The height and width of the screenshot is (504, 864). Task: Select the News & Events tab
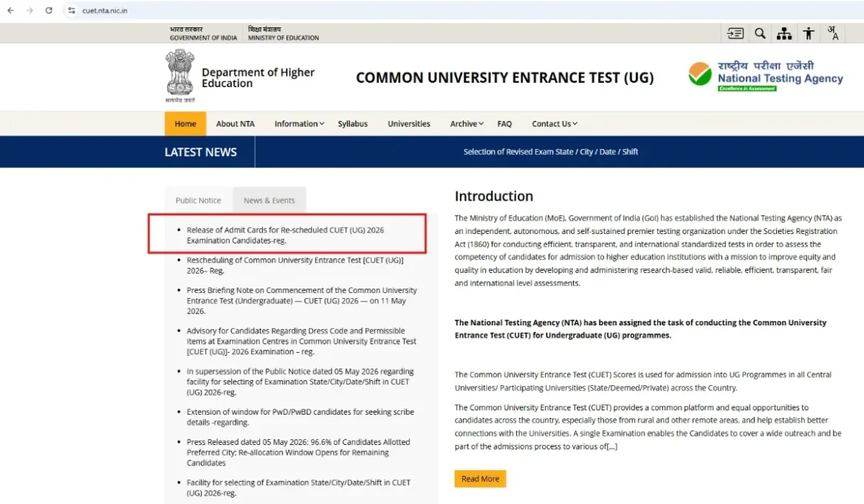(x=270, y=201)
